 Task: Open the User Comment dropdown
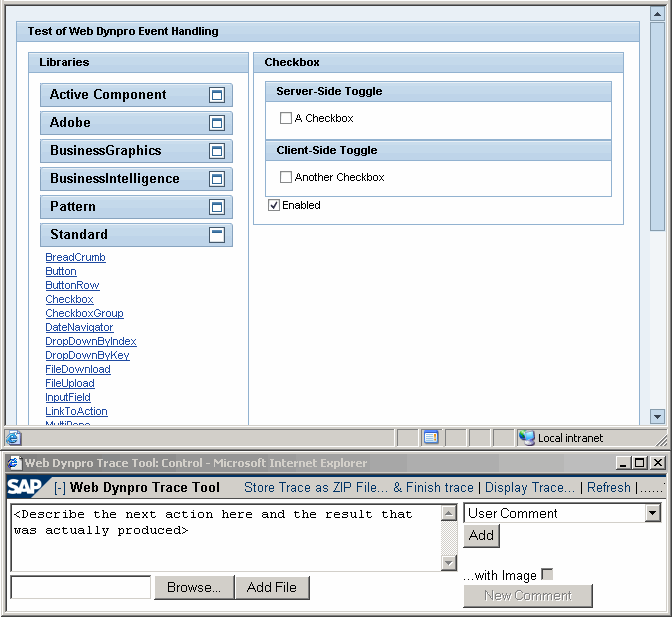(x=653, y=513)
